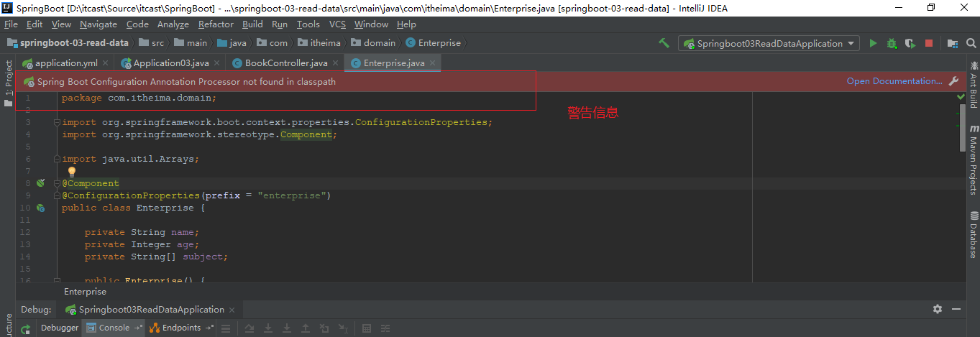The width and height of the screenshot is (980, 337).
Task: Click the green hammer Build Project icon
Action: click(x=664, y=43)
